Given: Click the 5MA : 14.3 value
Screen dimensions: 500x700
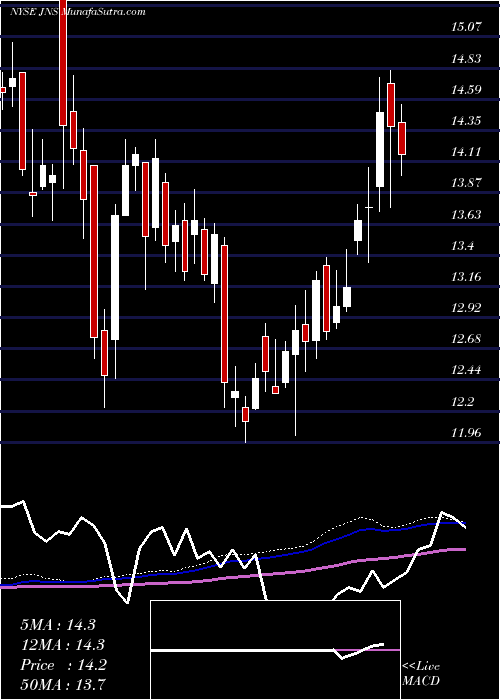Looking at the screenshot, I should click(x=58, y=624).
